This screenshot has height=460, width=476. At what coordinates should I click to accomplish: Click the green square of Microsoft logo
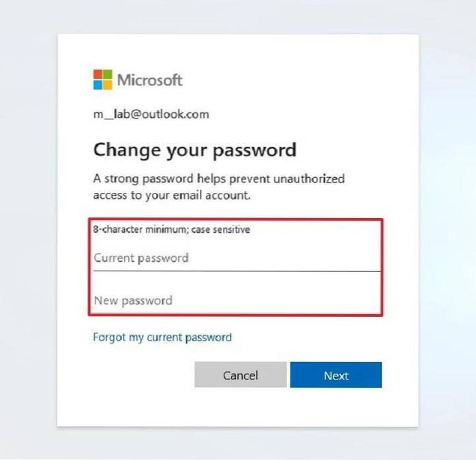click(x=108, y=74)
